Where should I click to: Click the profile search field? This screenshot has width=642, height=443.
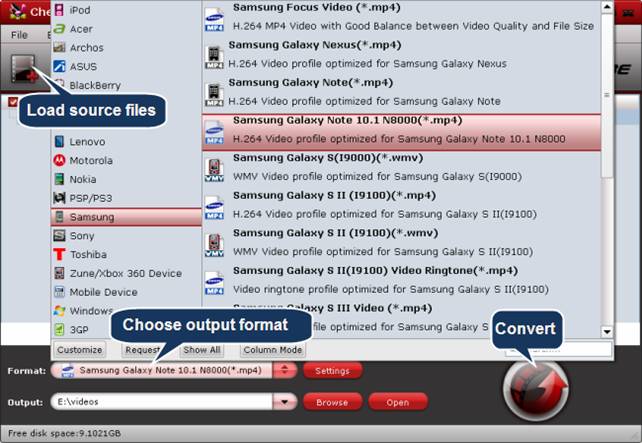click(x=559, y=350)
